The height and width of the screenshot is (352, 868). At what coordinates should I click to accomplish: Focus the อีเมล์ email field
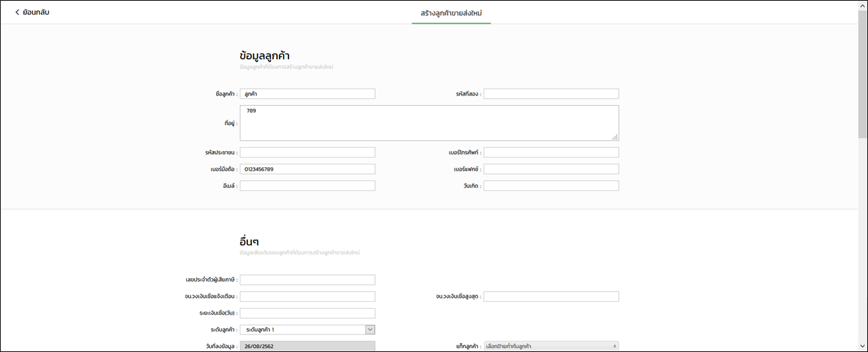pos(307,185)
